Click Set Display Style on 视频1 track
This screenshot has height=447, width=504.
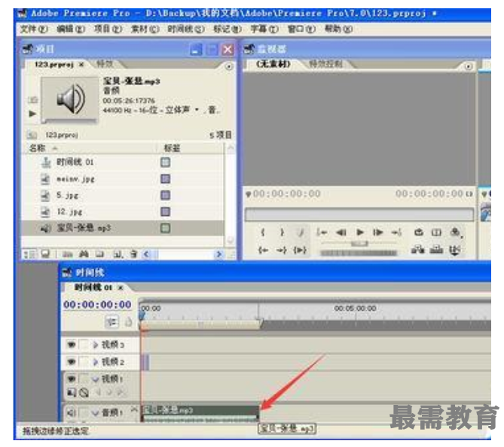[x=72, y=392]
